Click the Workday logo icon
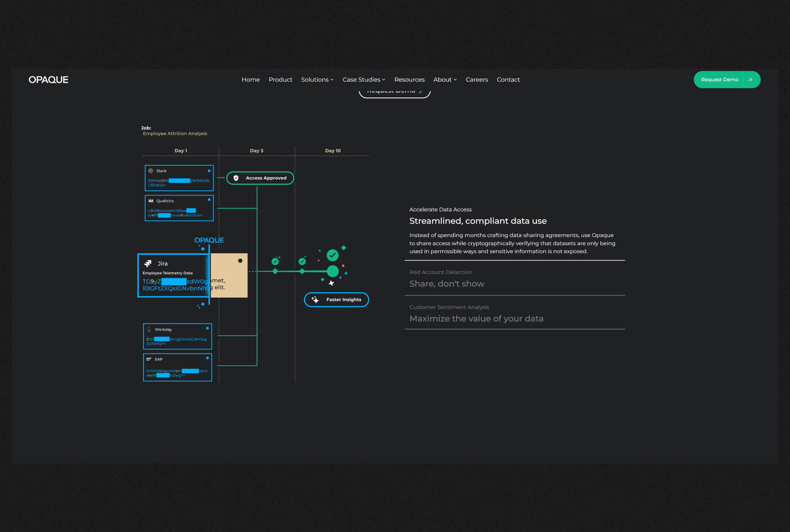 click(149, 330)
